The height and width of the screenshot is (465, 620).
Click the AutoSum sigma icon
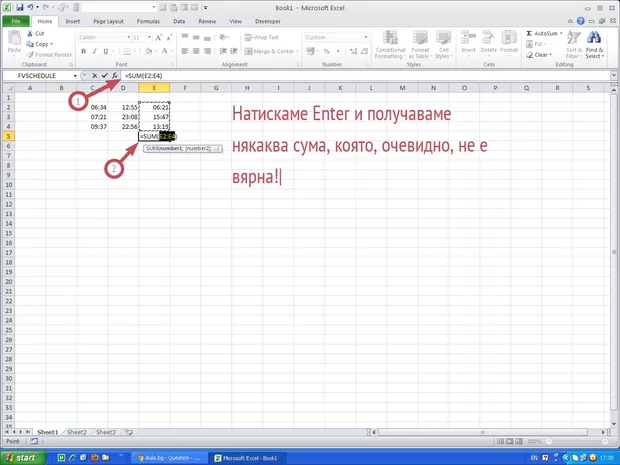pyautogui.click(x=529, y=34)
